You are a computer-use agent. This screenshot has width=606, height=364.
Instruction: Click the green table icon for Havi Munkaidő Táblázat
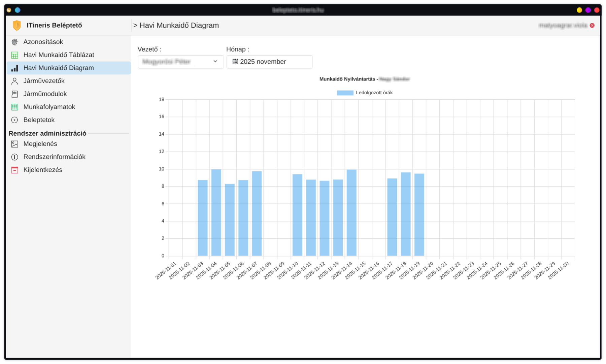click(14, 55)
